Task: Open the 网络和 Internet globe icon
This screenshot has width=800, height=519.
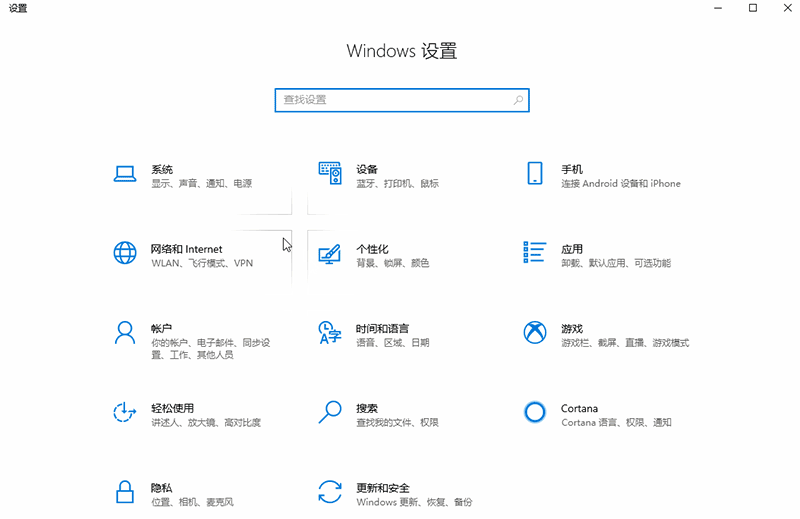Action: click(125, 253)
